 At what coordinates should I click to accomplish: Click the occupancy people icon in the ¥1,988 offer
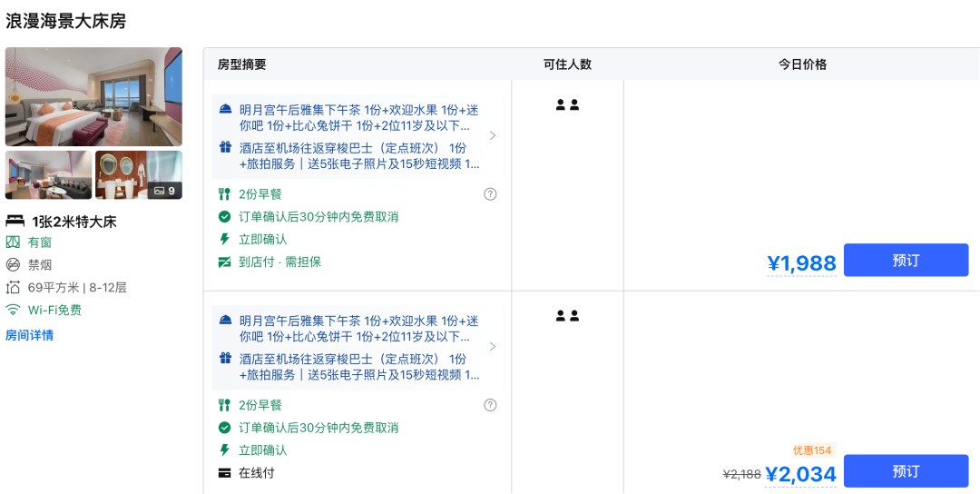pos(567,105)
